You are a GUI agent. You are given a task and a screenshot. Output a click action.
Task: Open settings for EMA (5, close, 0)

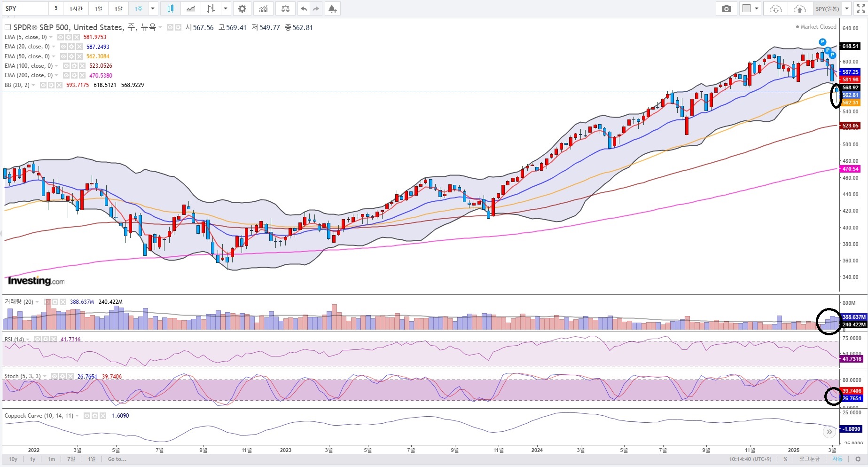(68, 37)
